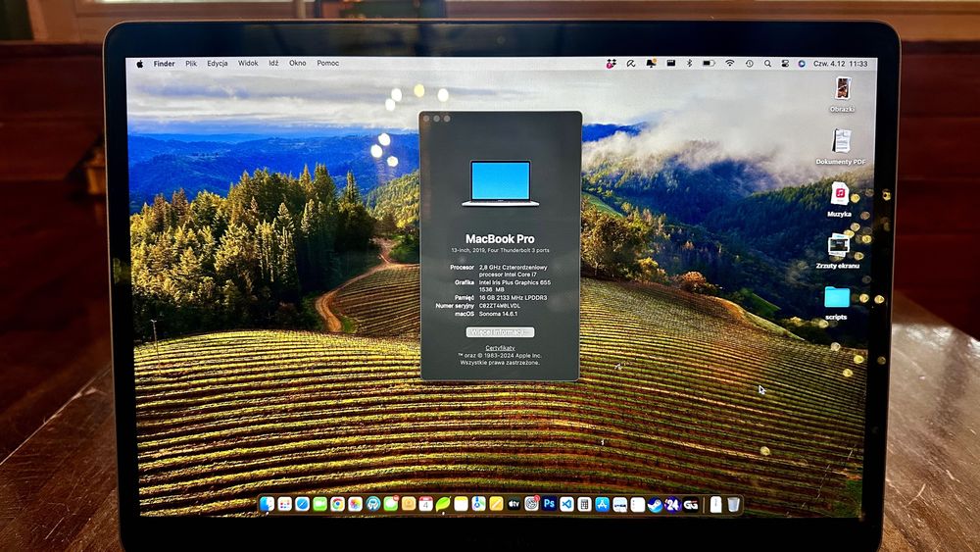The width and height of the screenshot is (980, 552).
Task: Open System Settings in the Dock
Action: pyautogui.click(x=531, y=503)
